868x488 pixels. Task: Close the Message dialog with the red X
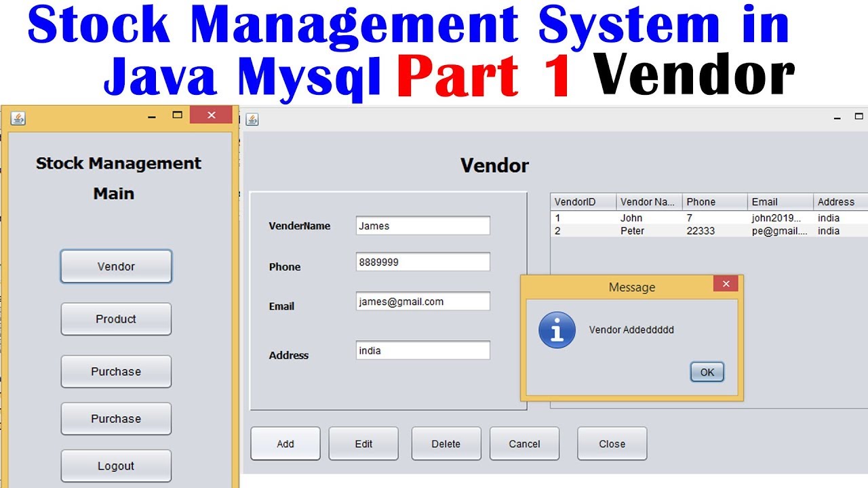[726, 284]
